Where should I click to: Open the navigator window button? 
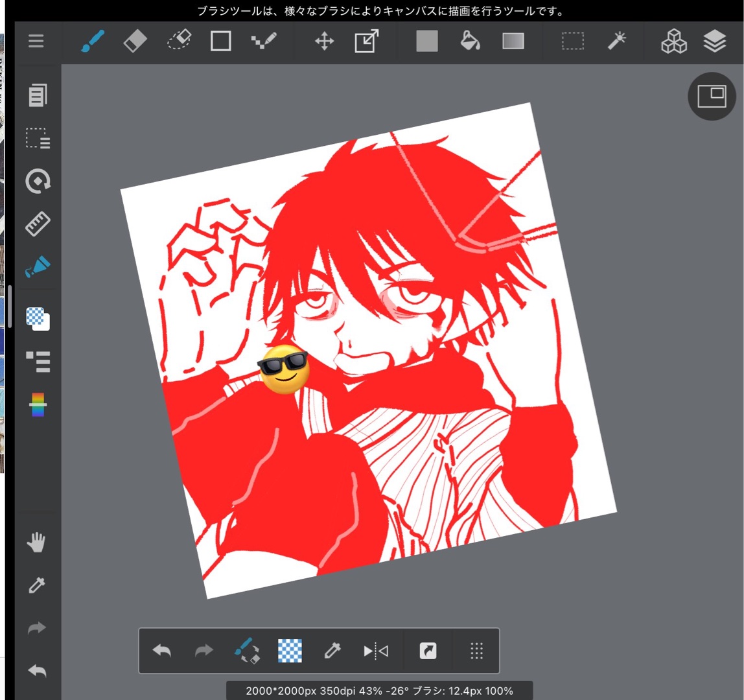coord(712,97)
